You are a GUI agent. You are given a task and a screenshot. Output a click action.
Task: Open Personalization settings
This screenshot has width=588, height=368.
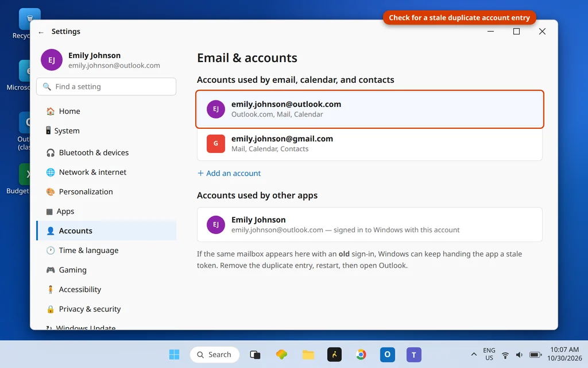(106, 191)
